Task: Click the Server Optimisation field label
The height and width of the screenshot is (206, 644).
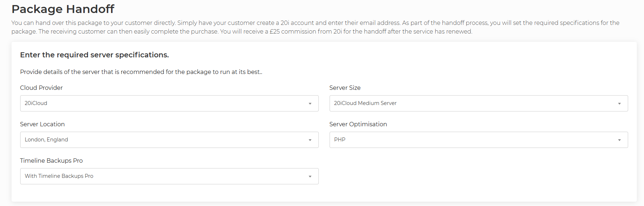Action: (x=358, y=124)
